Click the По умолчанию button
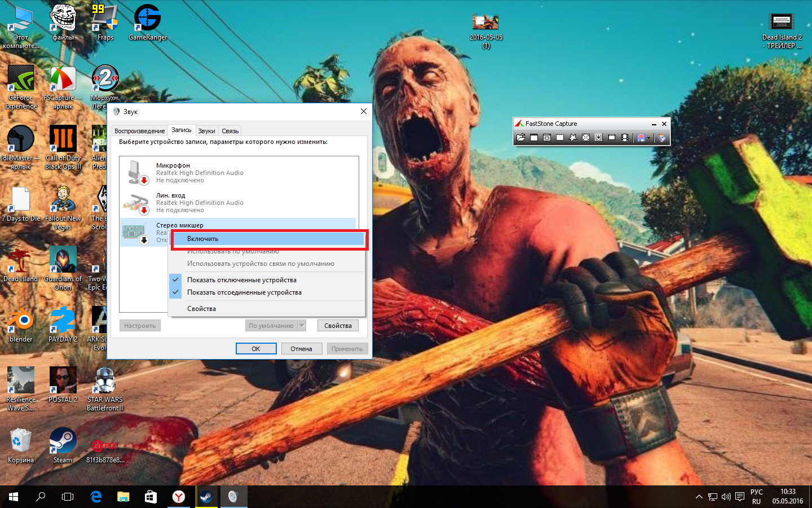Viewport: 812px width, 508px height. pos(271,326)
